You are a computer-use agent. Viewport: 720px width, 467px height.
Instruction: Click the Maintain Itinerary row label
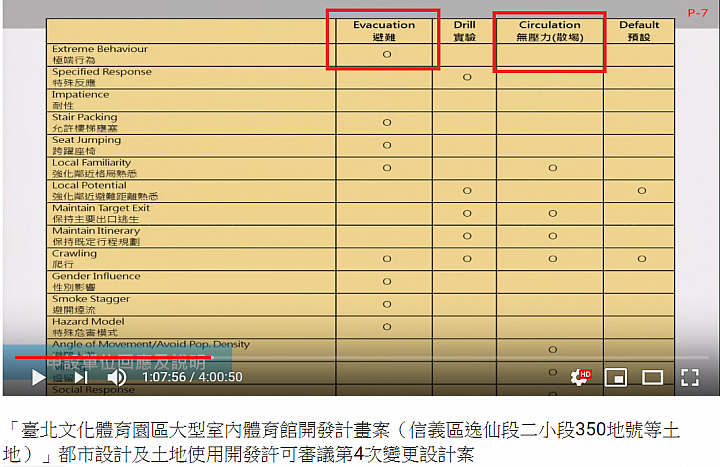96,236
